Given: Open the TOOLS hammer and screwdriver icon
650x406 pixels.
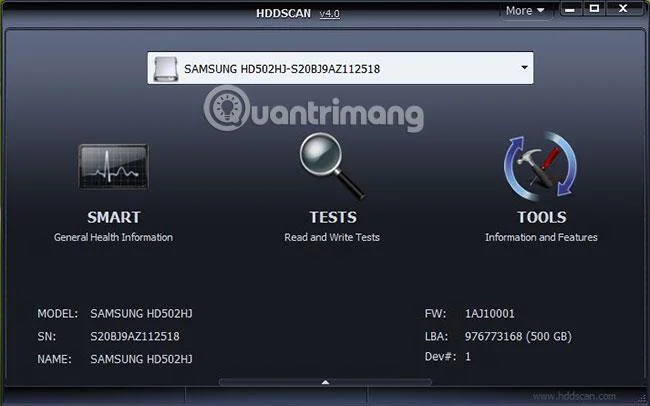Looking at the screenshot, I should point(540,166).
